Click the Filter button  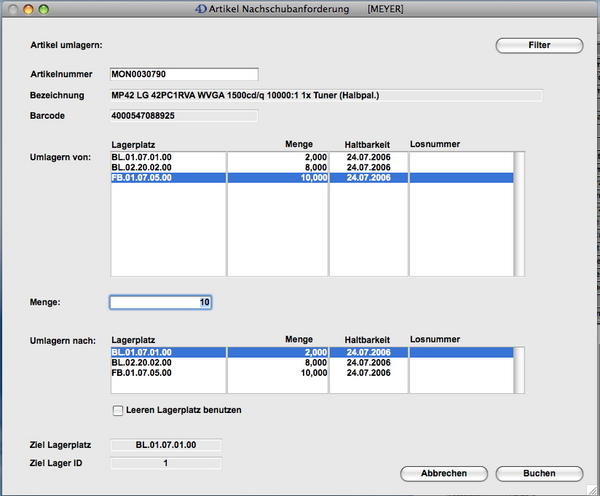pos(538,45)
